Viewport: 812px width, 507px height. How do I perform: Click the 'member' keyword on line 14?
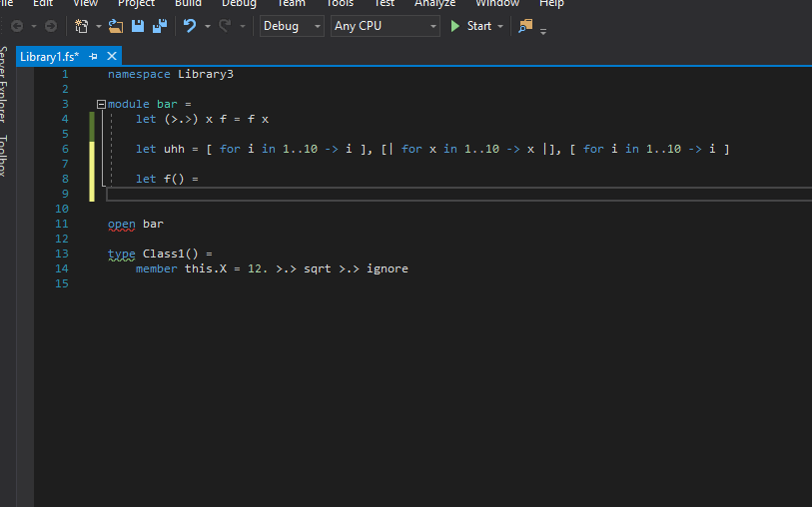coord(157,268)
